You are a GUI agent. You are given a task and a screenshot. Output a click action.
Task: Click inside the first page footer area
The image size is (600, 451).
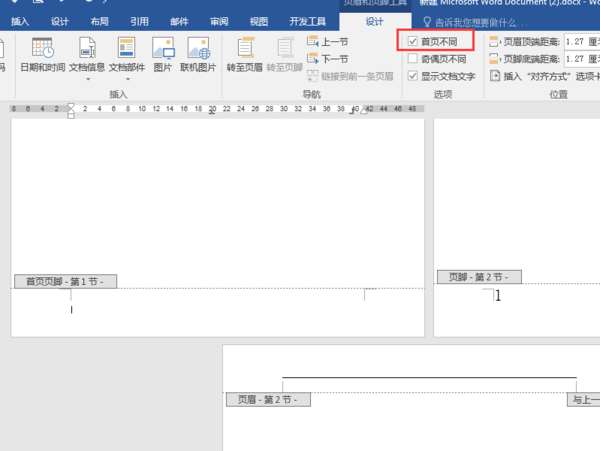pos(217,312)
